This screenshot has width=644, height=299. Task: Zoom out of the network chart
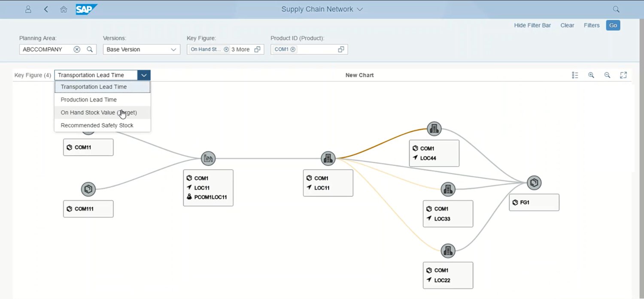(607, 75)
